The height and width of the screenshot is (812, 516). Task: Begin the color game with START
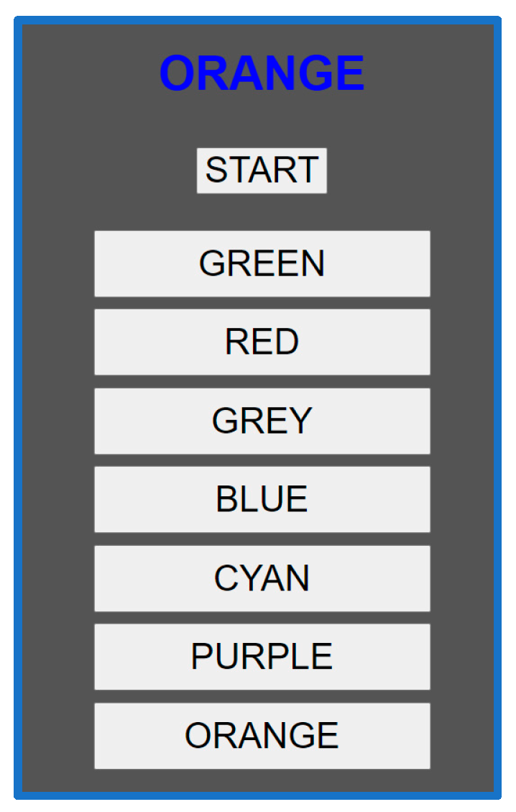click(x=262, y=170)
